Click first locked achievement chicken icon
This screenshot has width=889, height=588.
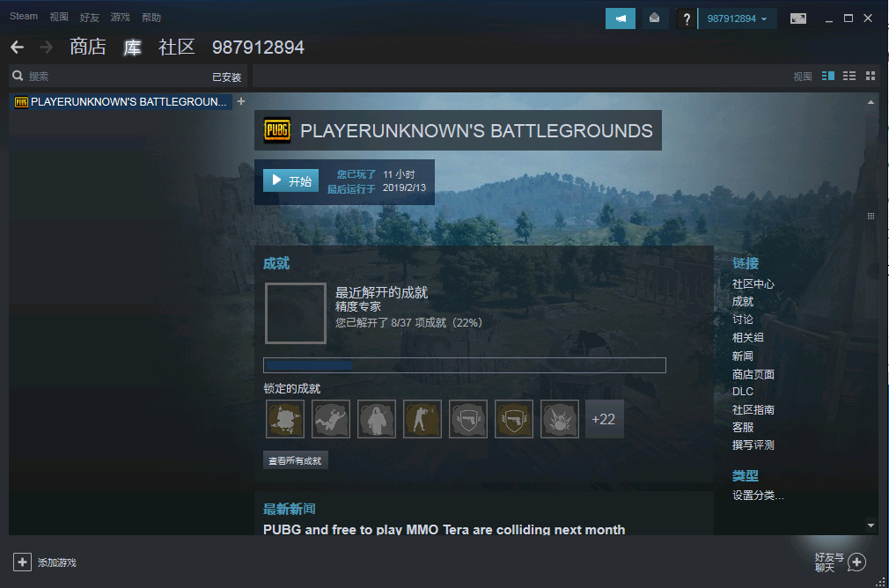coord(285,419)
